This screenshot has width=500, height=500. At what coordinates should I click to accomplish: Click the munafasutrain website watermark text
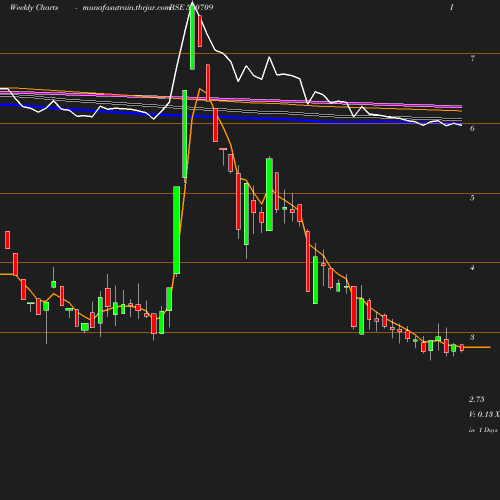126,8
